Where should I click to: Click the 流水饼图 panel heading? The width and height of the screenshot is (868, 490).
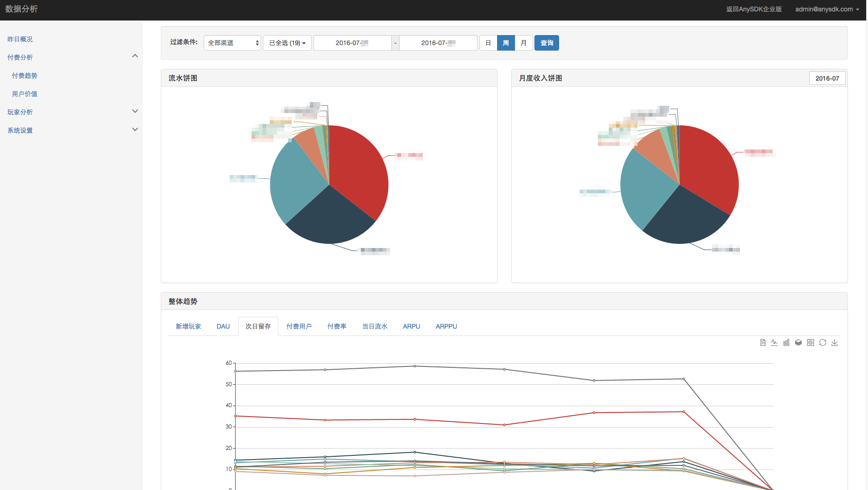(x=183, y=78)
